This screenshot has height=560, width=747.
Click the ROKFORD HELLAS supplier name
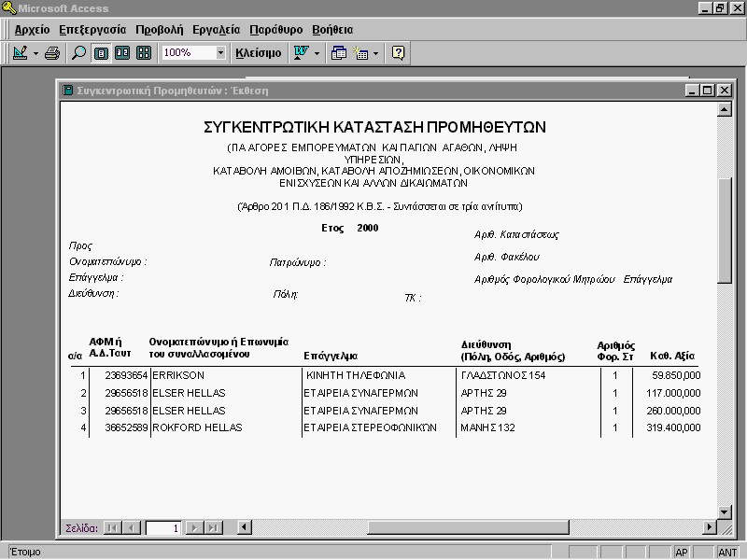[197, 427]
